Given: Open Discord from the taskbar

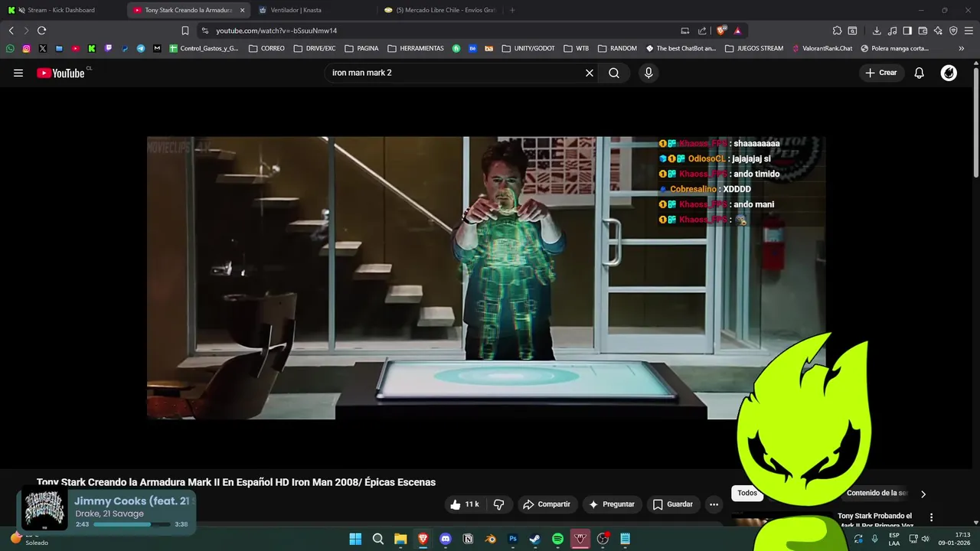Looking at the screenshot, I should tap(446, 539).
